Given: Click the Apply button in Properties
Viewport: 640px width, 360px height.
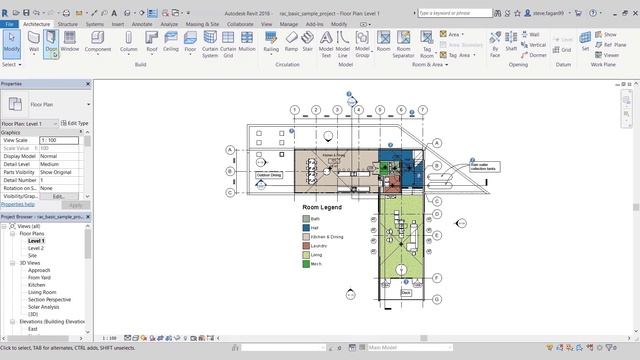Looking at the screenshot, I should click(76, 205).
